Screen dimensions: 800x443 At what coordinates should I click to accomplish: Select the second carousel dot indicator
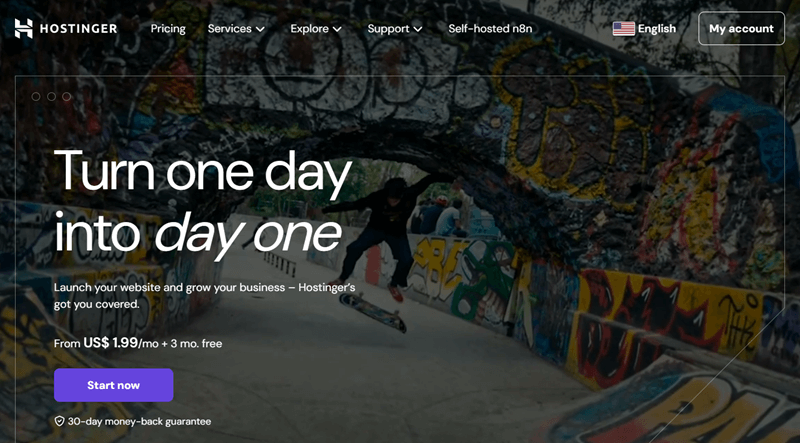click(x=52, y=96)
